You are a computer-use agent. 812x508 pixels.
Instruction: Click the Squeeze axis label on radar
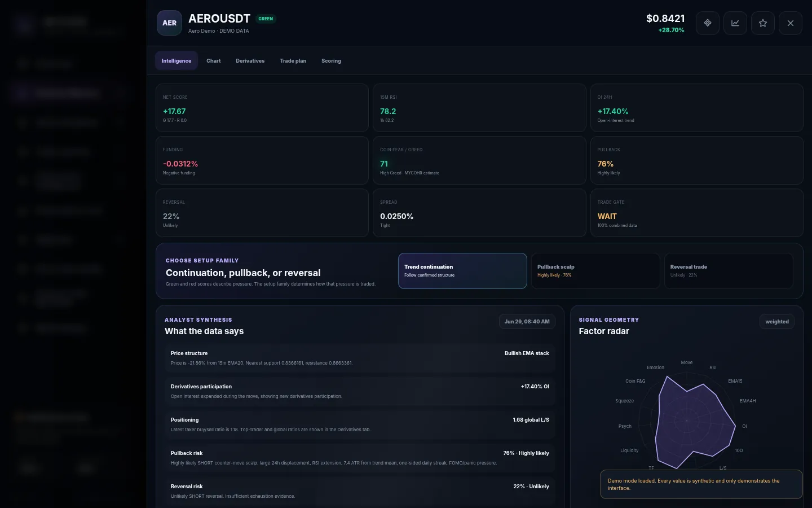[624, 401]
